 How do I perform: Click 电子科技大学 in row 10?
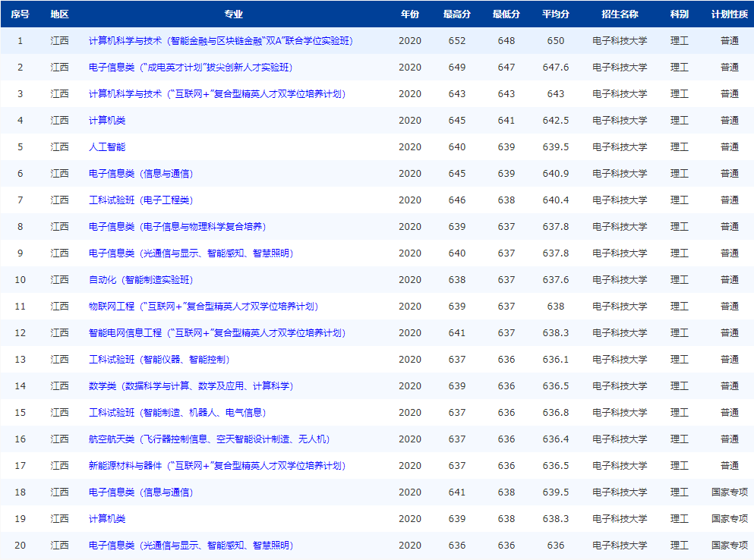620,280
